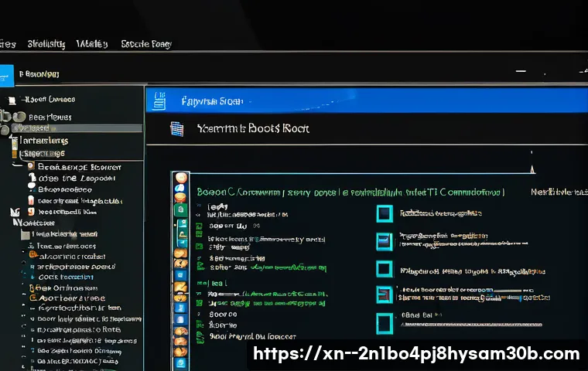Click the green icon in the vertical icon strip

tap(181, 209)
